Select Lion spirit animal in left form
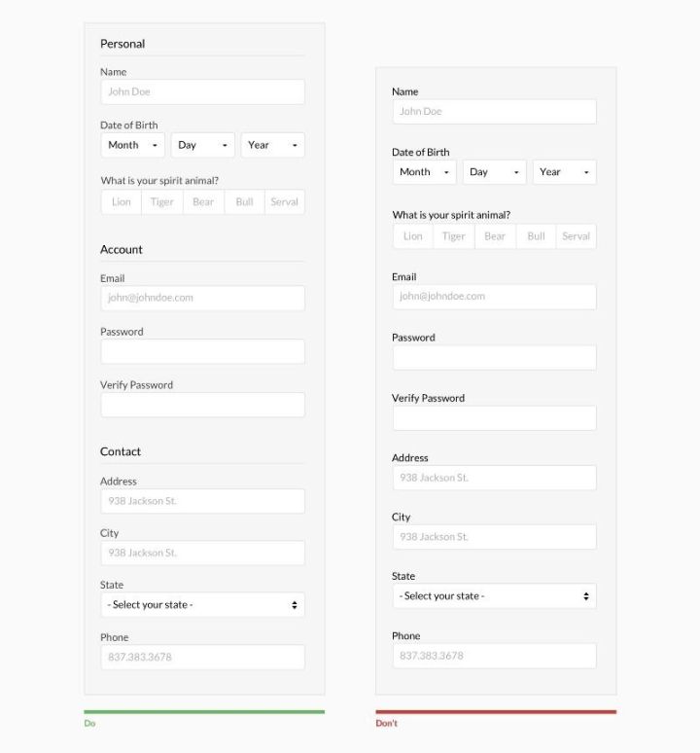 point(122,202)
